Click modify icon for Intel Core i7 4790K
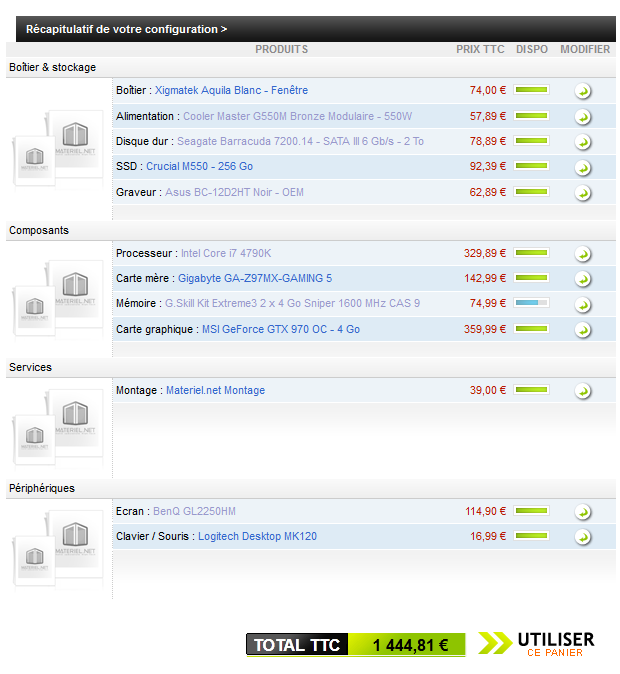Image resolution: width=620 pixels, height=674 pixels. [583, 254]
